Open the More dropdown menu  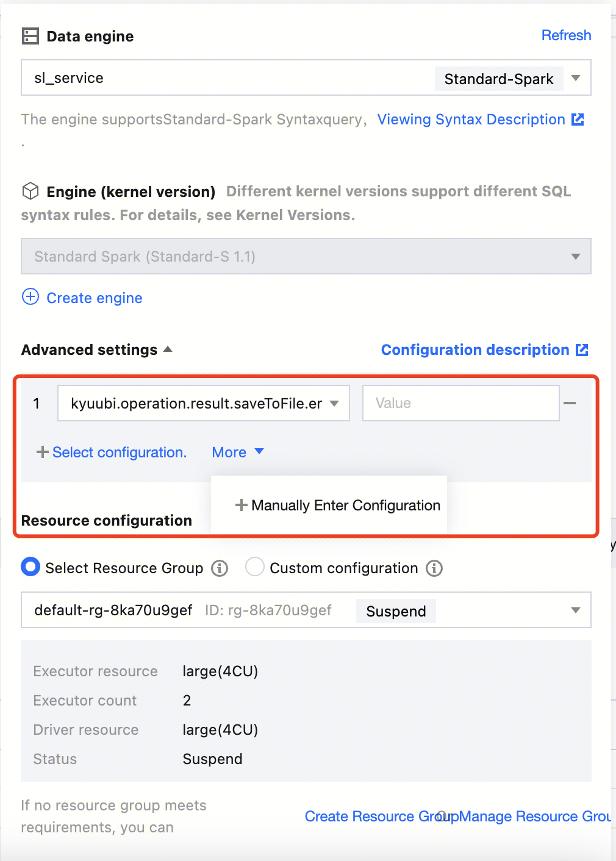coord(237,452)
